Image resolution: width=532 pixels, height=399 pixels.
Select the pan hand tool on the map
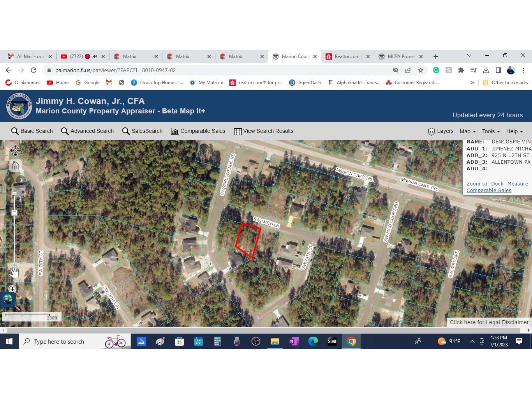[x=14, y=272]
